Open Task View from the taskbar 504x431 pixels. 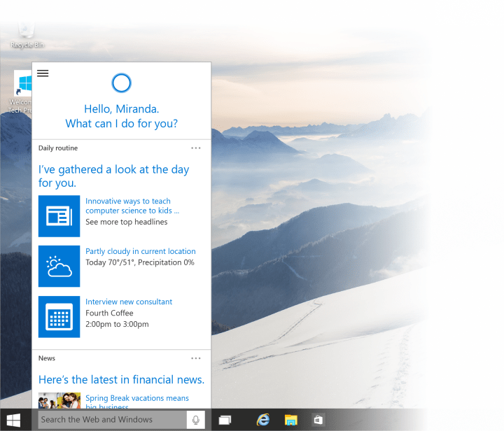pos(225,420)
